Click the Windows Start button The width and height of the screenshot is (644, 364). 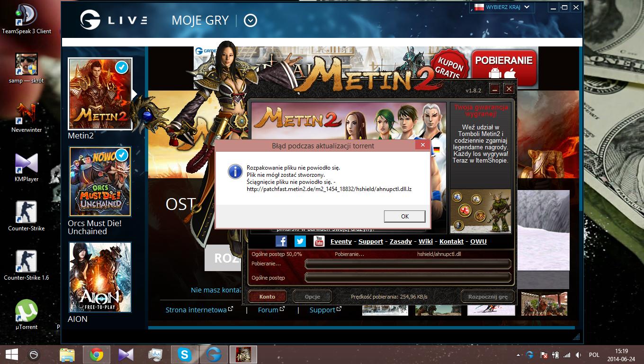(11, 355)
